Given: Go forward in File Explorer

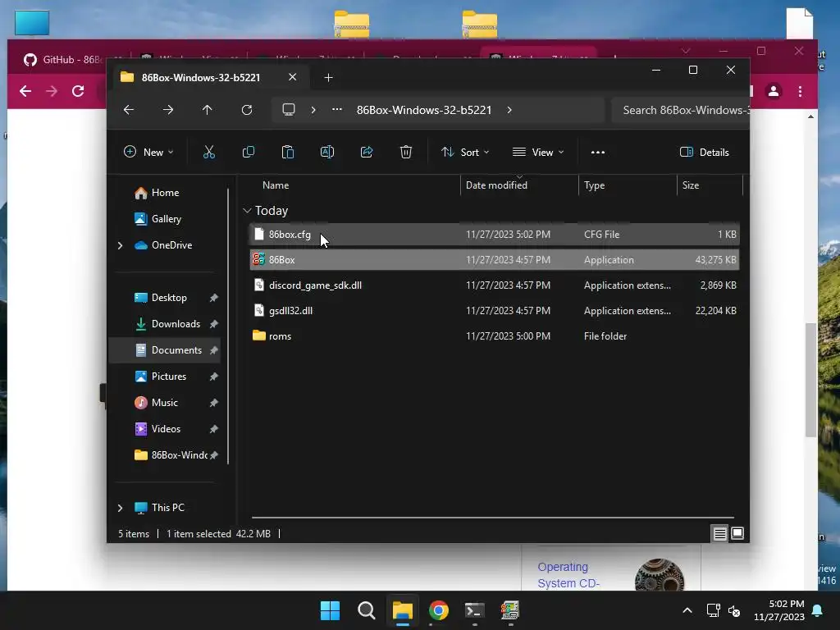Looking at the screenshot, I should (168, 110).
